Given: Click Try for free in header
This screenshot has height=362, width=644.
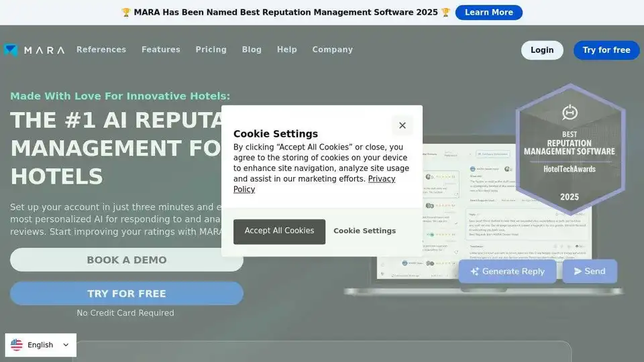Looking at the screenshot, I should point(606,50).
